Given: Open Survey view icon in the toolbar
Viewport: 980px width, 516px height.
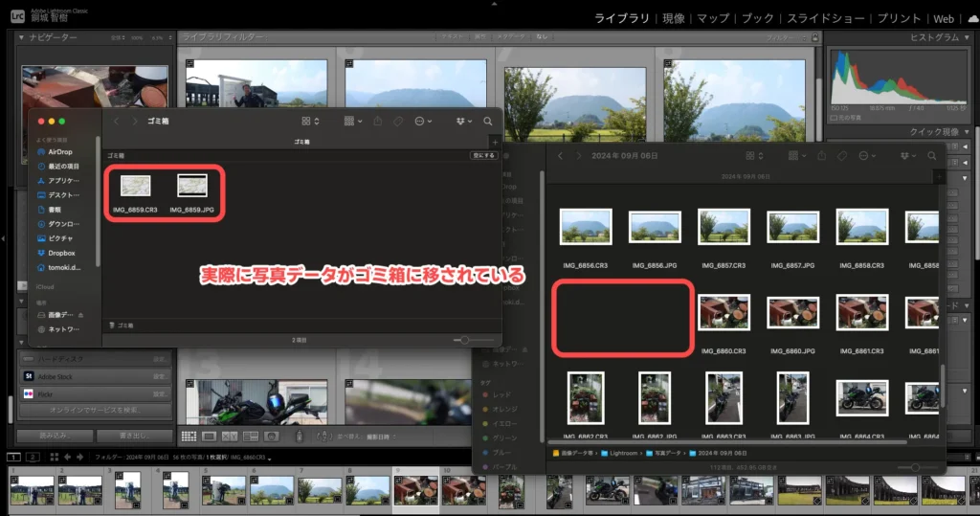Looking at the screenshot, I should (251, 437).
